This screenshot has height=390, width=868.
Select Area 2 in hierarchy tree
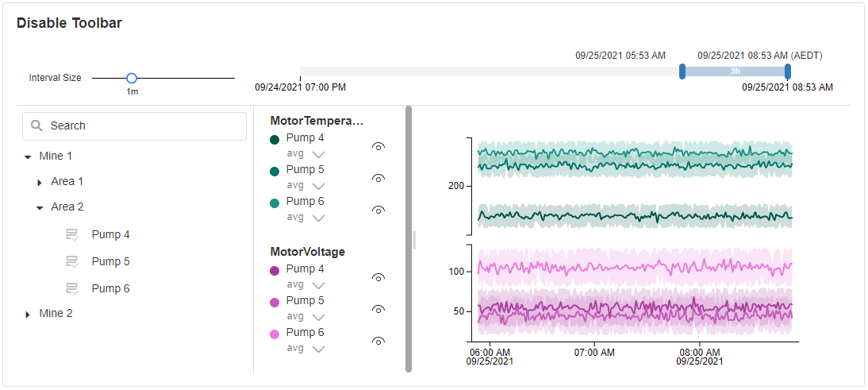[x=67, y=207]
